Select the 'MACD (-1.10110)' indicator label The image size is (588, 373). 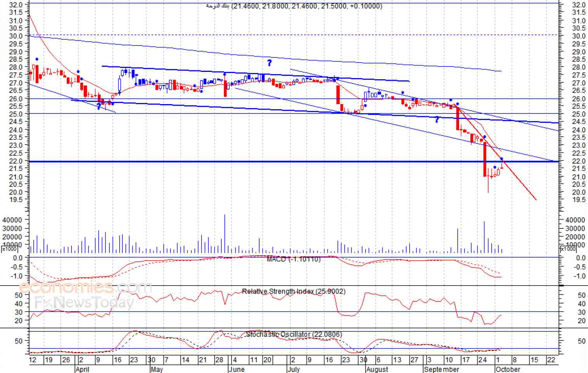pyautogui.click(x=294, y=259)
